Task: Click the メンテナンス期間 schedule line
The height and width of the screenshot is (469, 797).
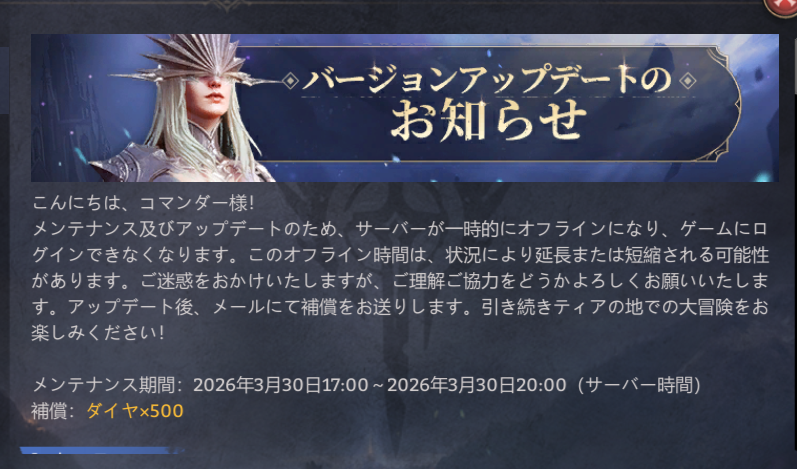Action: (366, 385)
